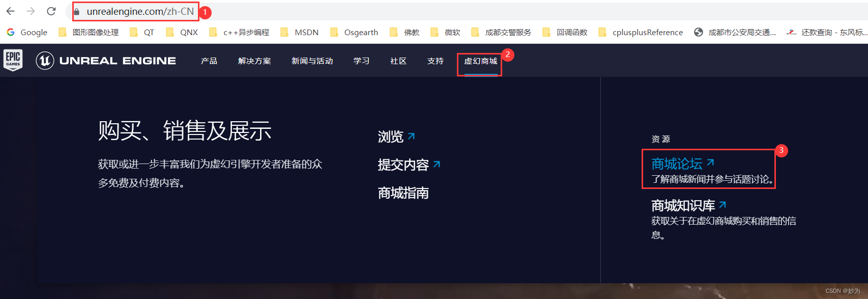The width and height of the screenshot is (868, 299).
Task: Open the 新闻与活动 menu
Action: pyautogui.click(x=312, y=61)
